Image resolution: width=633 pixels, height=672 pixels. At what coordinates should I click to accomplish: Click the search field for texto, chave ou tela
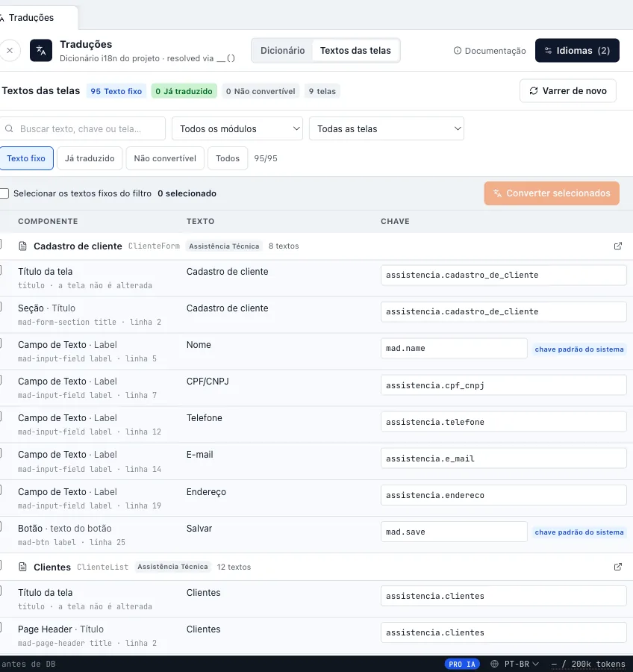point(82,128)
